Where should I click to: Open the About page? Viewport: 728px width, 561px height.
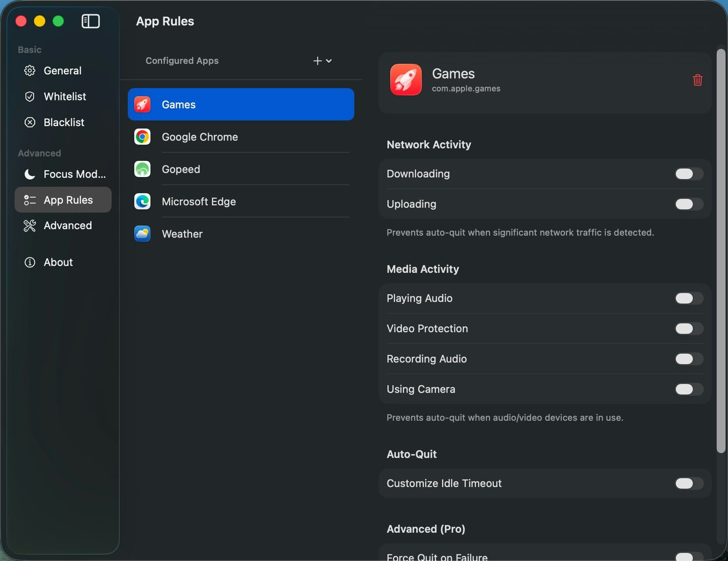(58, 262)
